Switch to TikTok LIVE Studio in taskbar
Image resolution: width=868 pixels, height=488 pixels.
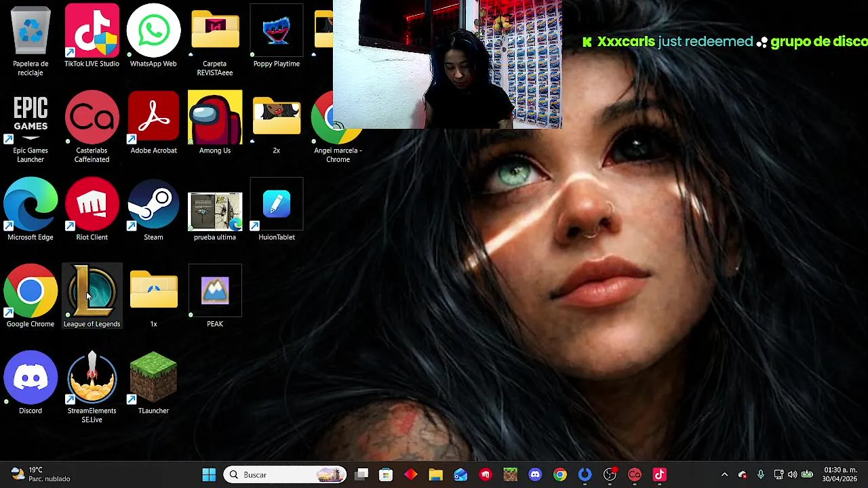(659, 474)
